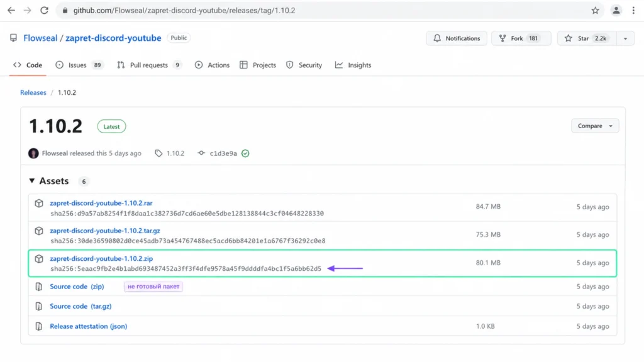Click package icon of the .zip asset

tap(39, 258)
